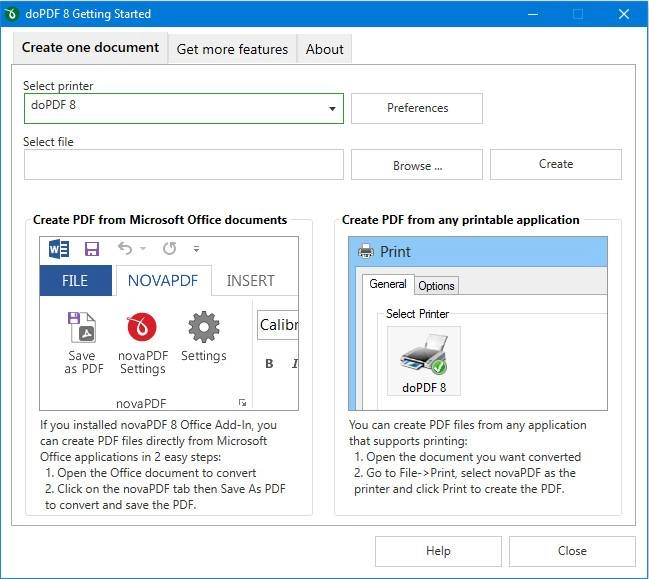Switch to Get more features tab

tap(232, 49)
